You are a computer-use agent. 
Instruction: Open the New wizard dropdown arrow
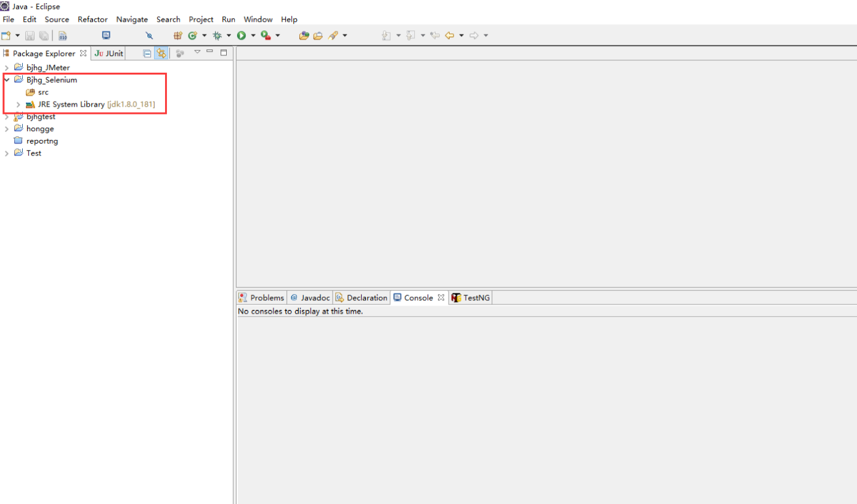[17, 36]
